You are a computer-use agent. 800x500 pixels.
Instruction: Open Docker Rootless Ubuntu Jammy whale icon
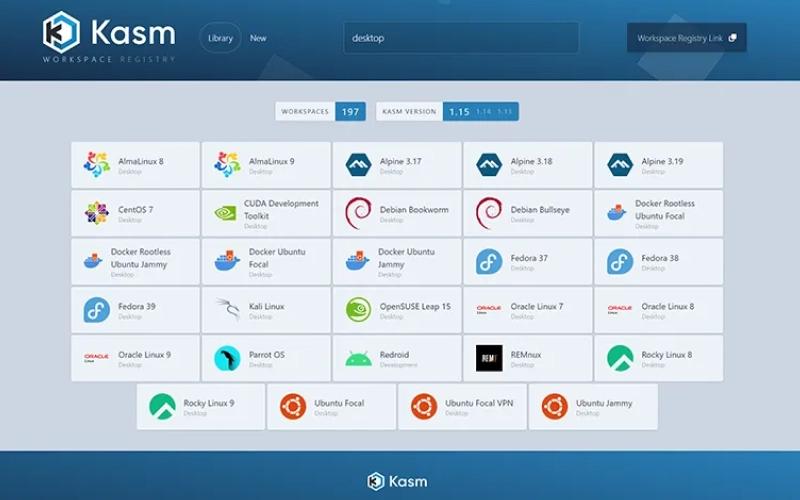pos(92,261)
